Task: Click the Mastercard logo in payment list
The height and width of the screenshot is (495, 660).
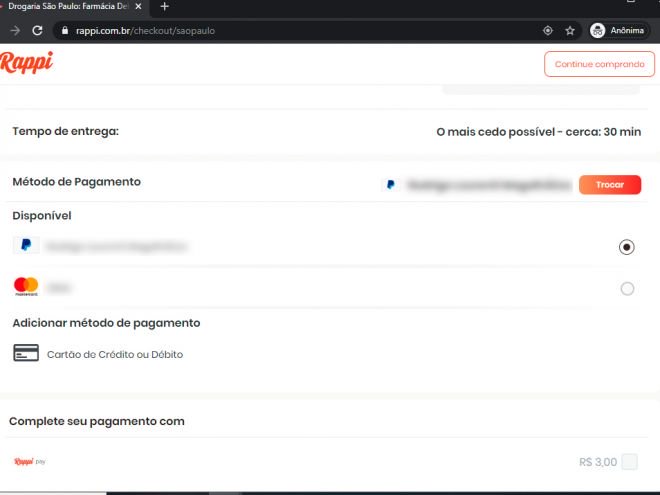Action: [x=26, y=287]
